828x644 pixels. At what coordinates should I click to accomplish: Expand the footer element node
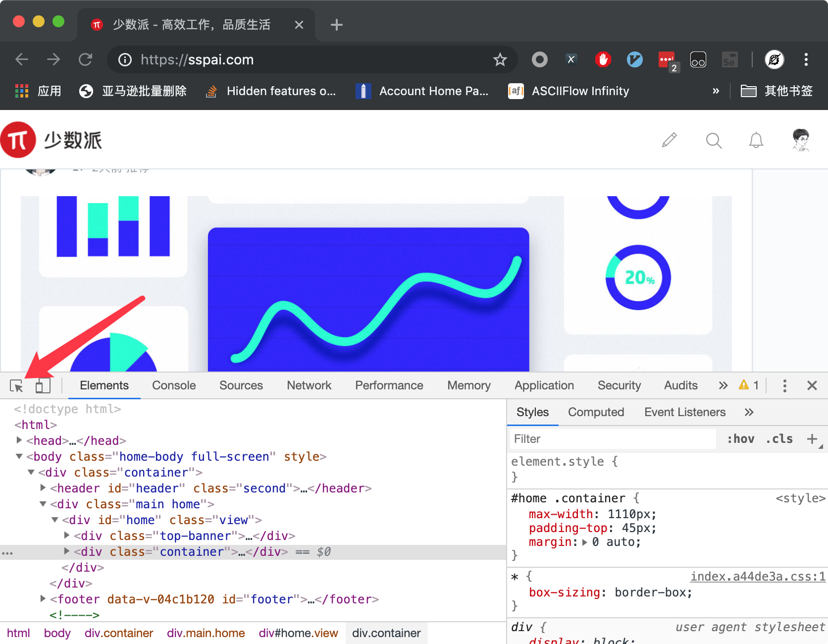[x=43, y=599]
